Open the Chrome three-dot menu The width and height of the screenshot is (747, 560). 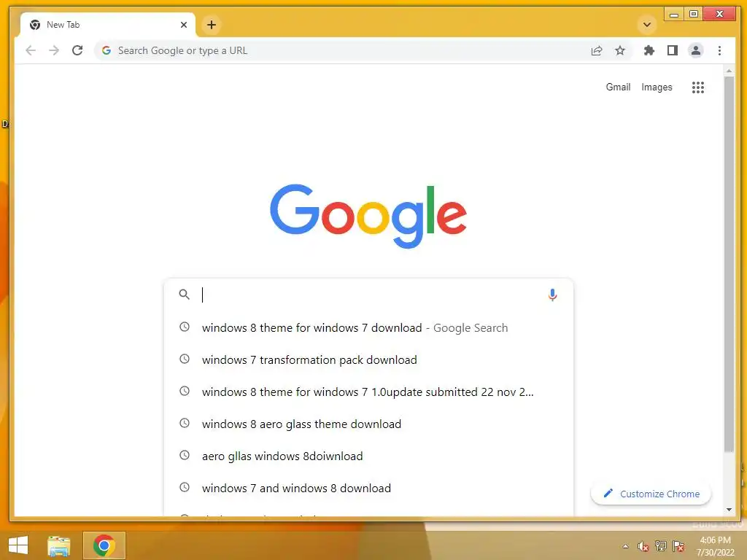coord(719,50)
